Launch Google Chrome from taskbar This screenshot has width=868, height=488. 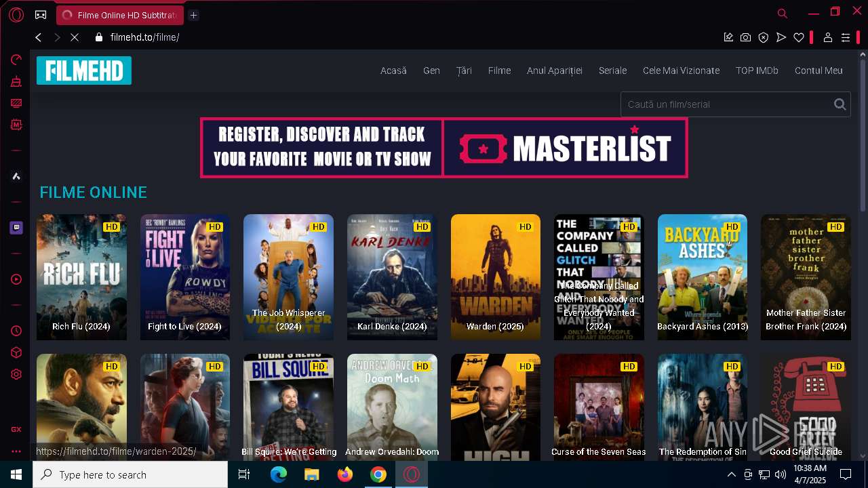coord(378,474)
